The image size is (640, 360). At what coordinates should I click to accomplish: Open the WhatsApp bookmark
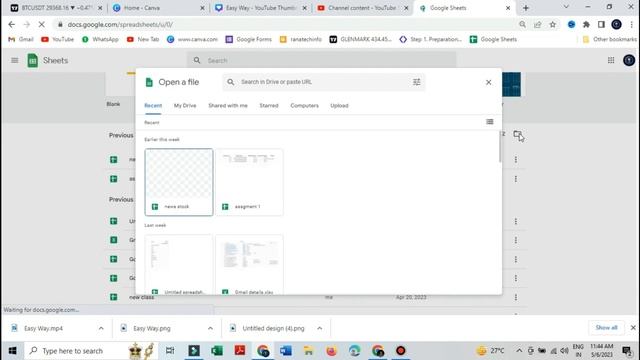tap(100, 39)
